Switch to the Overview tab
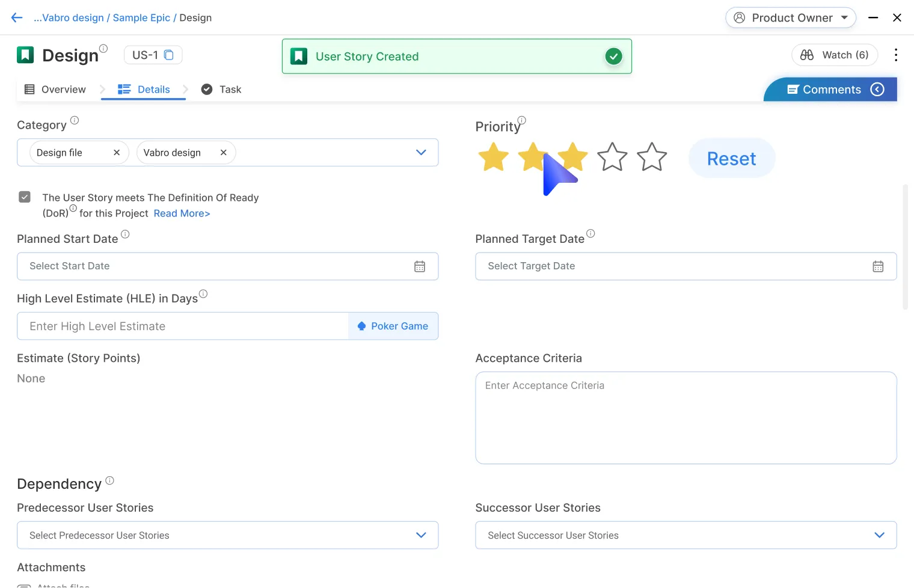 tap(55, 90)
